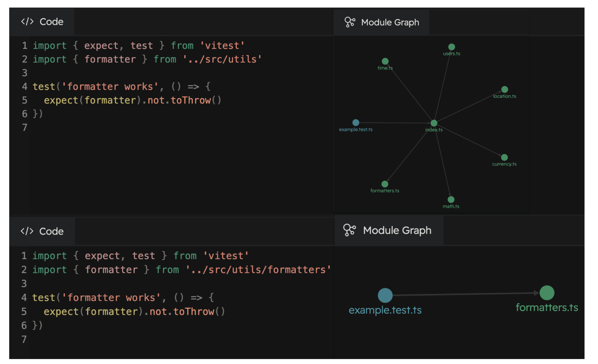Click the code brackets icon in top panel
Viewport: 598px width, 364px height.
tap(27, 22)
